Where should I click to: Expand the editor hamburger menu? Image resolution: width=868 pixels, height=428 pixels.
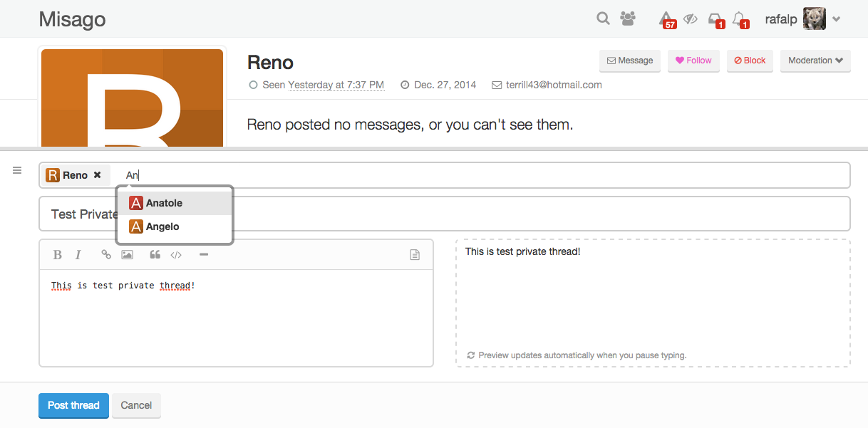tap(18, 170)
